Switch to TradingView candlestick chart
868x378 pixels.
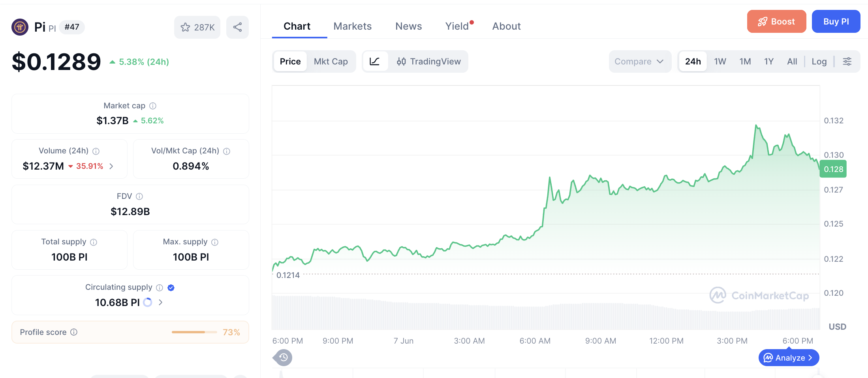click(428, 61)
